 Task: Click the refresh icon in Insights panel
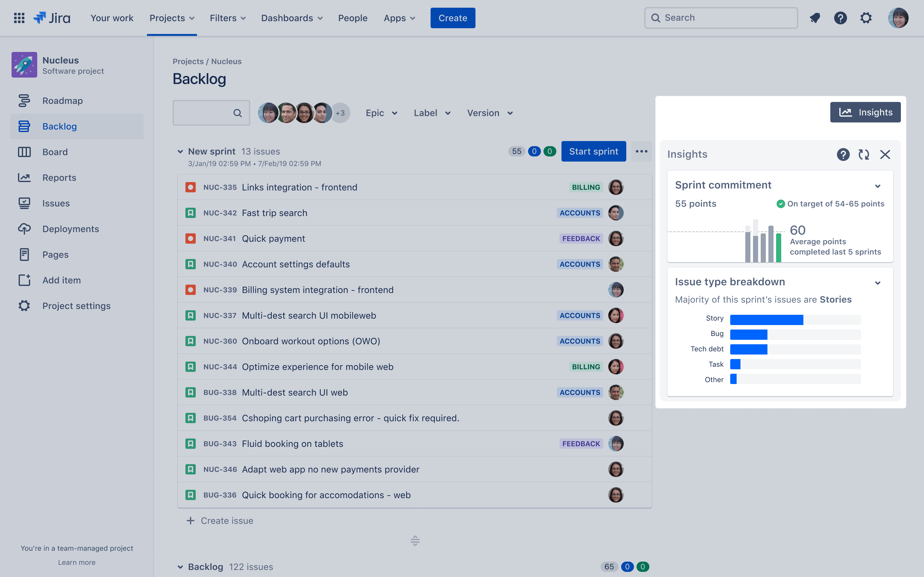tap(863, 154)
